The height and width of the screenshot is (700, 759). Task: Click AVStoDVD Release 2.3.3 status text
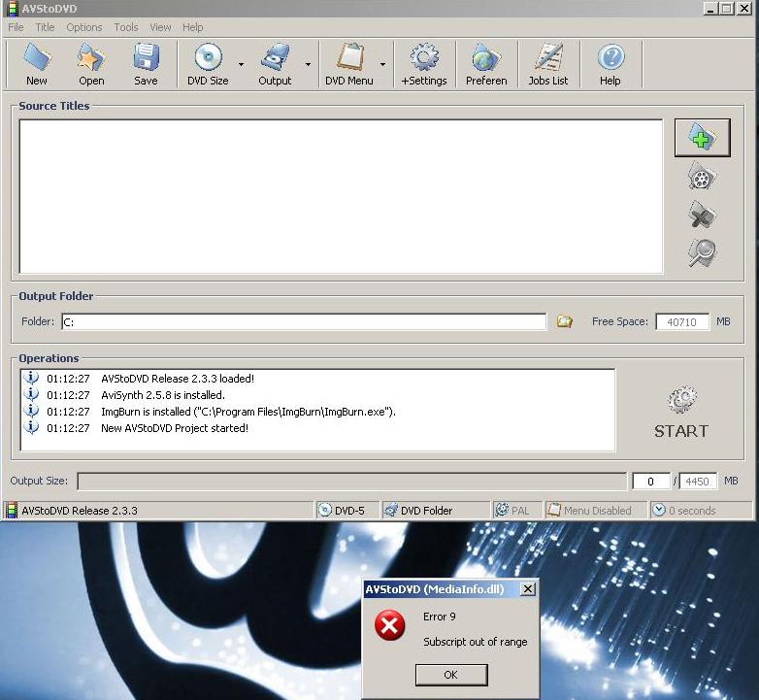[x=80, y=511]
